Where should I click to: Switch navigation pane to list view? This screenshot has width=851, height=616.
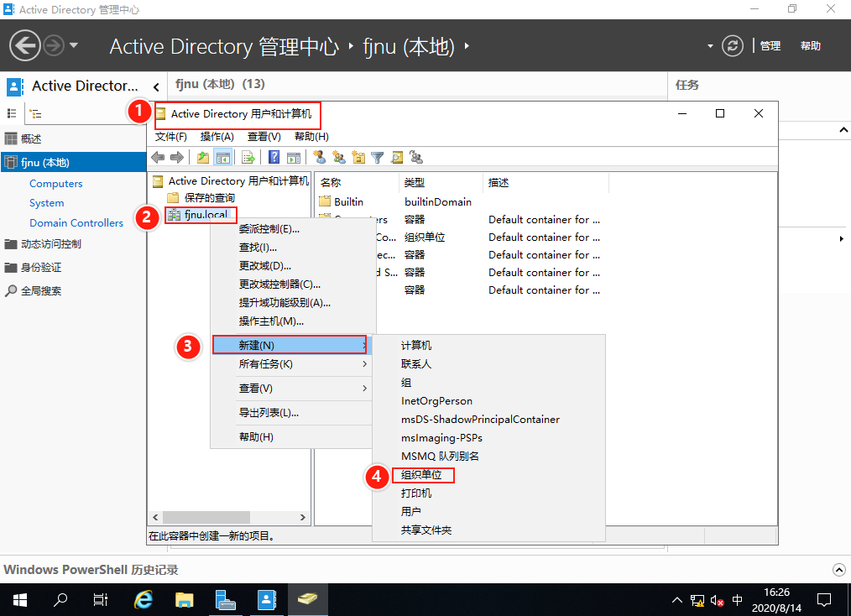coord(12,113)
